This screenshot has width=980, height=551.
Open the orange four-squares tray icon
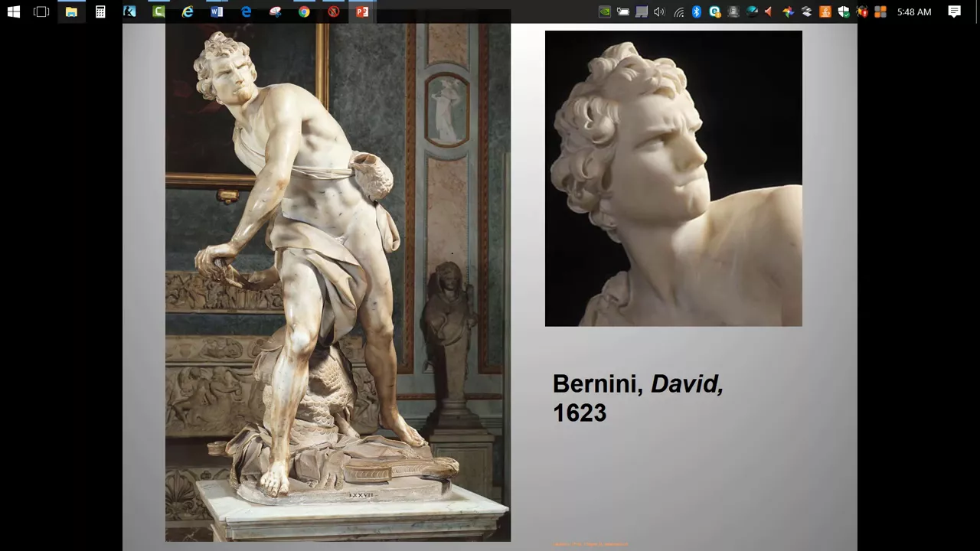(880, 11)
